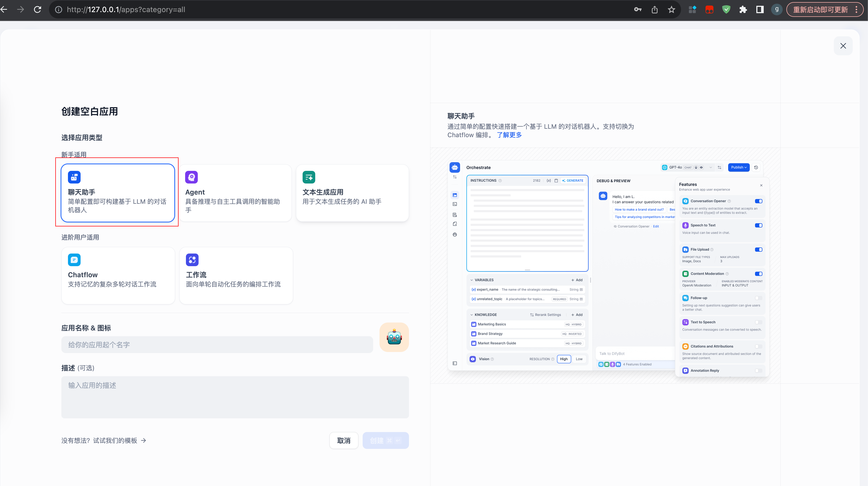The width and height of the screenshot is (868, 486).
Task: Click the workflow app type icon
Action: (x=192, y=260)
